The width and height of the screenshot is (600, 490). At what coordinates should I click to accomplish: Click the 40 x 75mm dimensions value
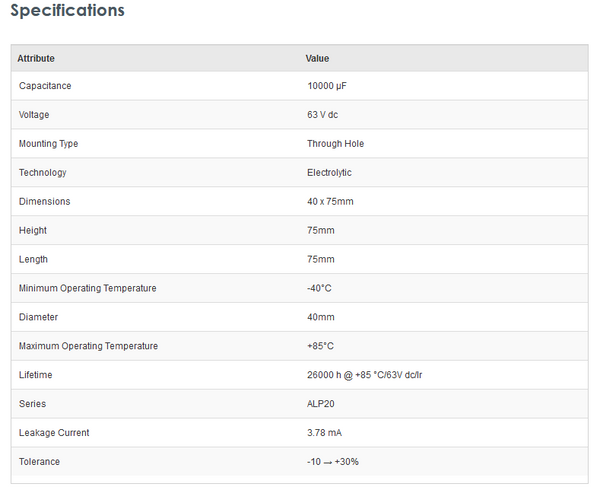330,202
